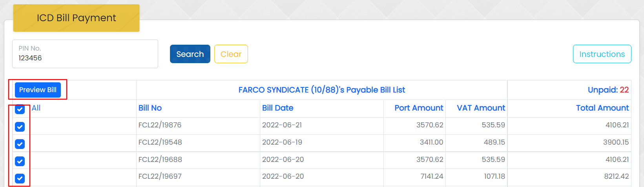Image resolution: width=644 pixels, height=187 pixels.
Task: Click the ICD Bill Payment title tab
Action: [76, 18]
